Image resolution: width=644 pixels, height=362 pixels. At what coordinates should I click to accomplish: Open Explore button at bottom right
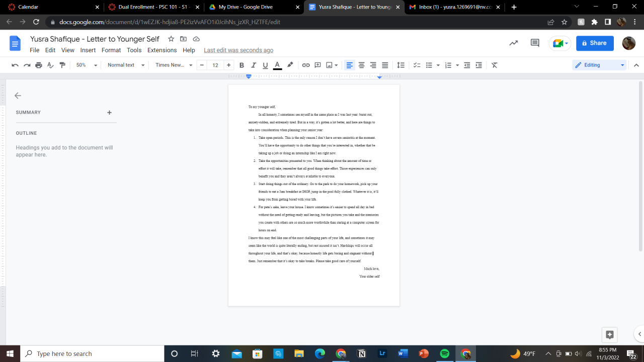[x=610, y=335]
